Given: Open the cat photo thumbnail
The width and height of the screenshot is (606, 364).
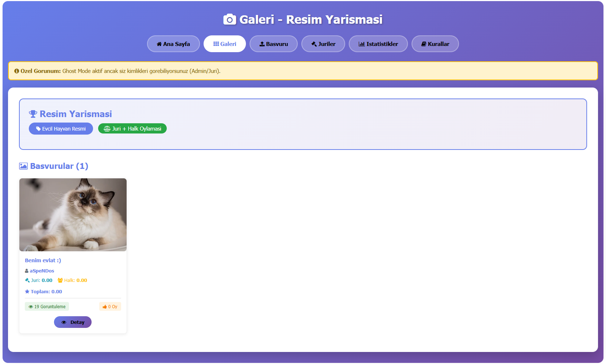Looking at the screenshot, I should pyautogui.click(x=73, y=214).
